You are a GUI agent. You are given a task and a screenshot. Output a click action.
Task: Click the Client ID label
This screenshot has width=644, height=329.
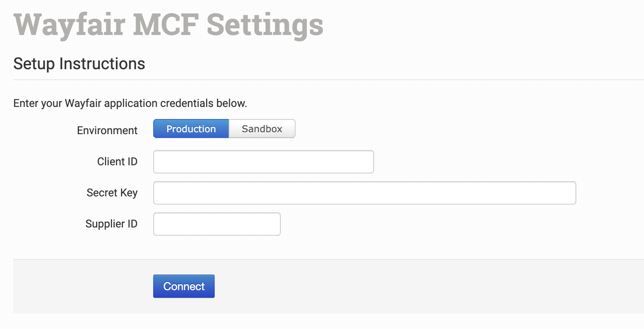click(117, 161)
